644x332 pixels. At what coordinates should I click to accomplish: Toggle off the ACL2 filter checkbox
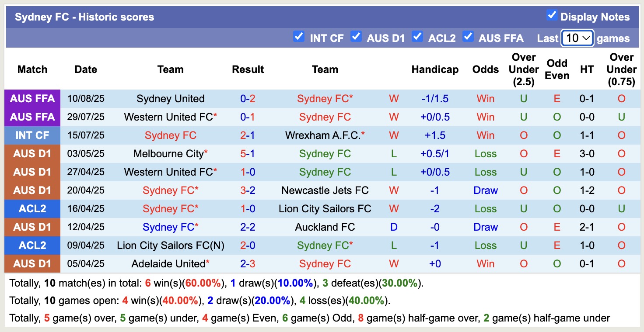pos(417,37)
